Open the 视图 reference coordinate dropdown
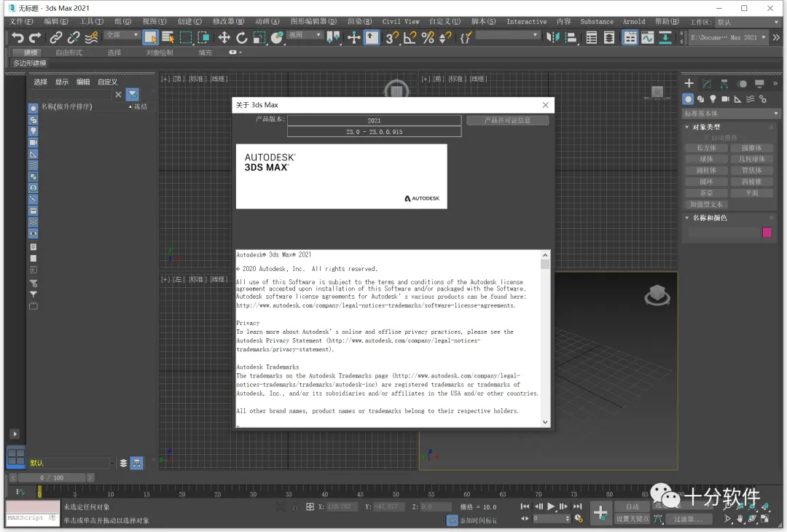The image size is (787, 532). 305,35
